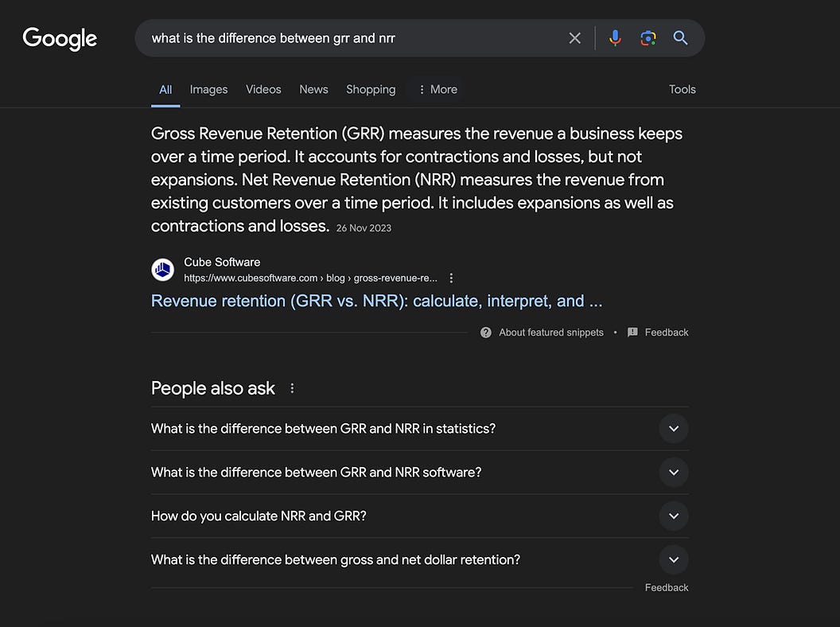Viewport: 840px width, 627px height.
Task: Expand the GRR and NRR software question chevron
Action: [674, 472]
